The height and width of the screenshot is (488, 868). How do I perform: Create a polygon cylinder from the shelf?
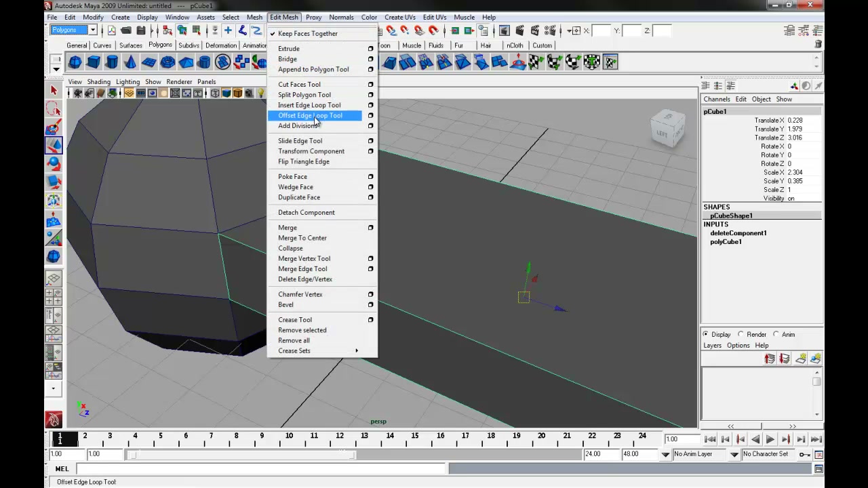pyautogui.click(x=112, y=62)
